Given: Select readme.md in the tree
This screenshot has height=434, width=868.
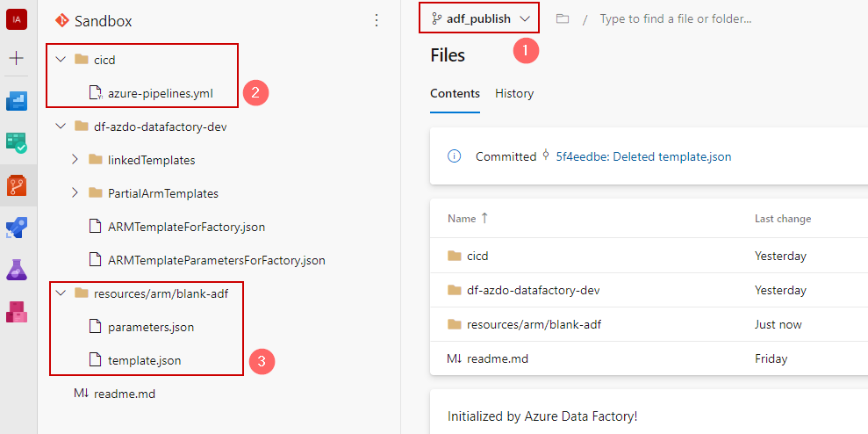Looking at the screenshot, I should pyautogui.click(x=125, y=394).
